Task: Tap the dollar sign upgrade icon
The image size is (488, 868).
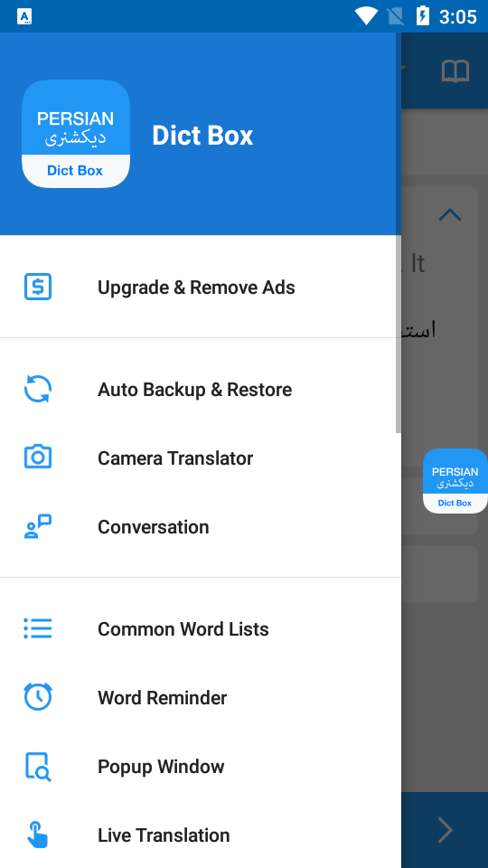Action: click(38, 288)
